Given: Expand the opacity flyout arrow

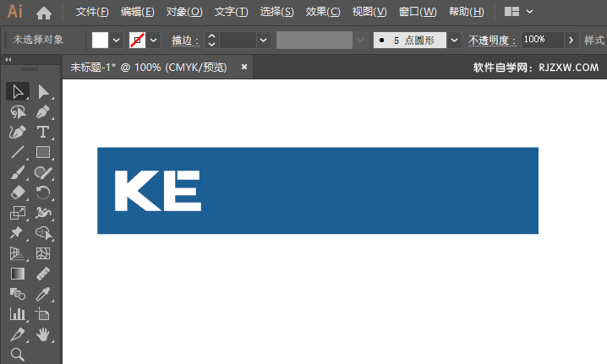Looking at the screenshot, I should (x=571, y=40).
